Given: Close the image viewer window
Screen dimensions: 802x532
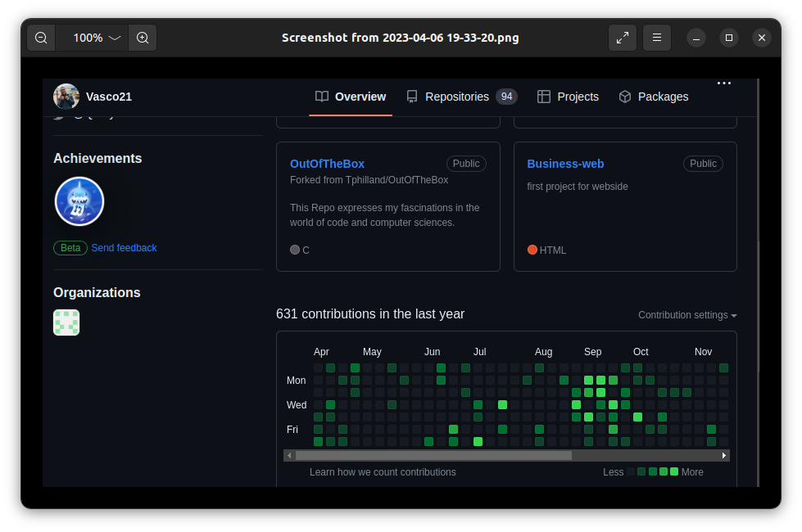Looking at the screenshot, I should 762,38.
